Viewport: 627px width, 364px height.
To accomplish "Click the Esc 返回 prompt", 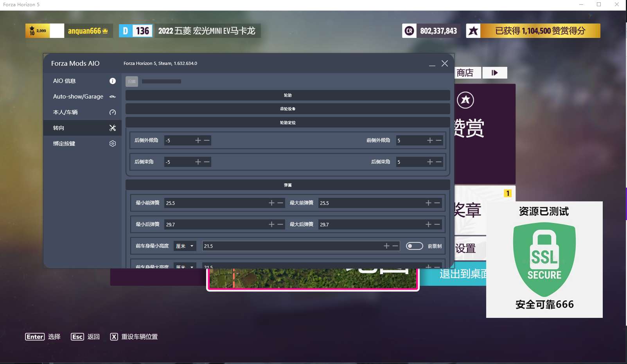I will (85, 337).
